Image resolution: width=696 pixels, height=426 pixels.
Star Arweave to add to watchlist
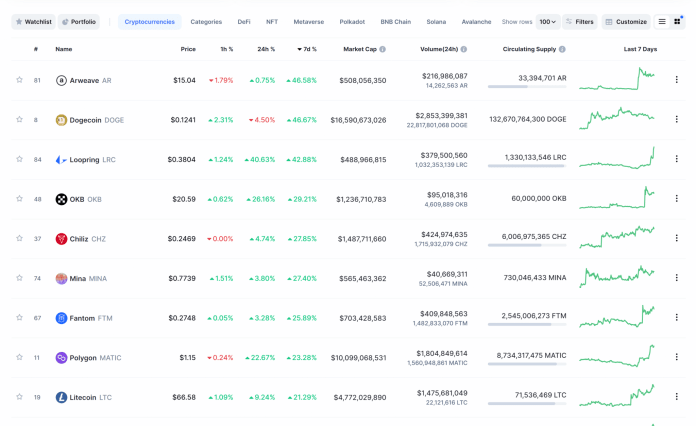(19, 80)
